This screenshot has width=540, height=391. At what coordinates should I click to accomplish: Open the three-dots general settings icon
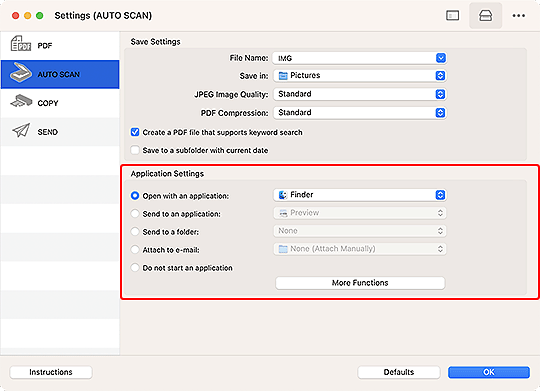point(518,16)
